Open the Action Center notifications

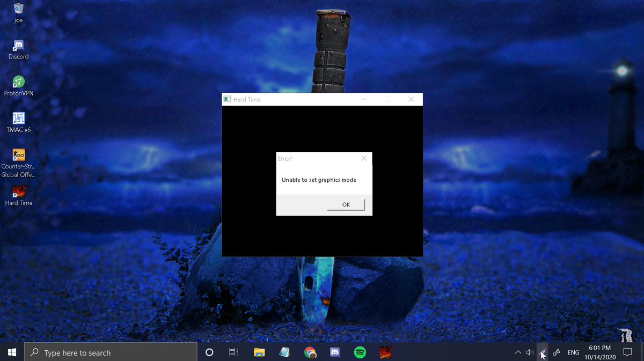click(x=627, y=352)
